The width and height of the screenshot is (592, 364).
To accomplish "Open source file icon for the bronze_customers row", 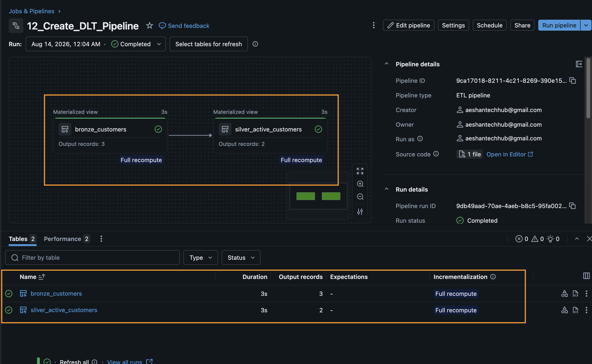I will (575, 293).
